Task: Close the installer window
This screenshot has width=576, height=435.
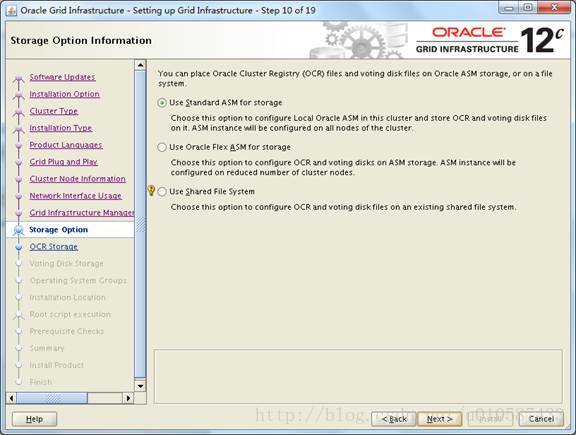Action: tap(554, 8)
